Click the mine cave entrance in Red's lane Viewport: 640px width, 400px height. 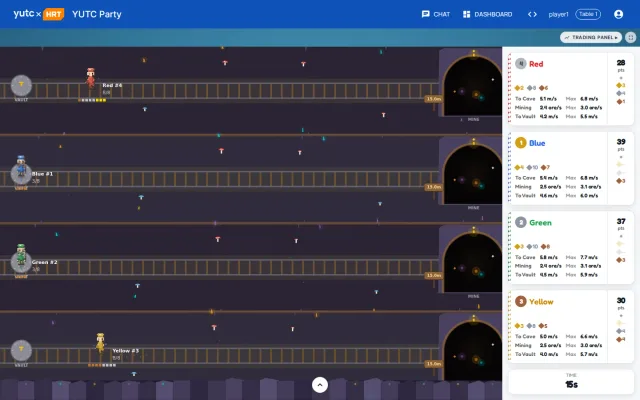click(x=472, y=86)
